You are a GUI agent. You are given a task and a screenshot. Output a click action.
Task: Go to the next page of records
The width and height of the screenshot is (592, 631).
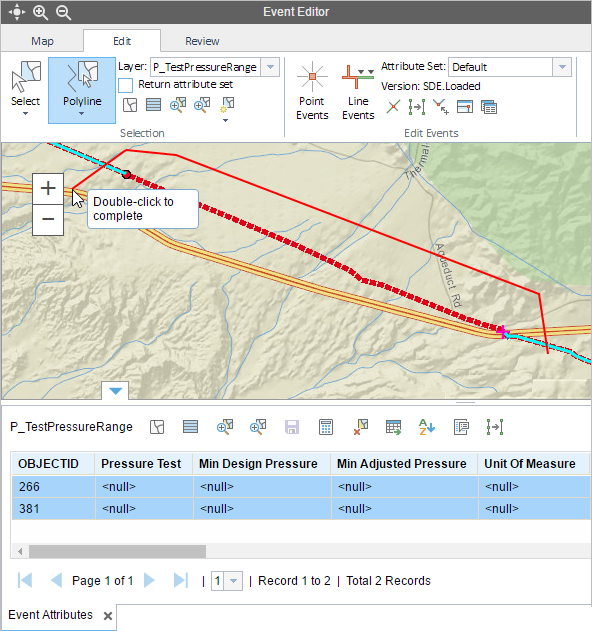149,581
